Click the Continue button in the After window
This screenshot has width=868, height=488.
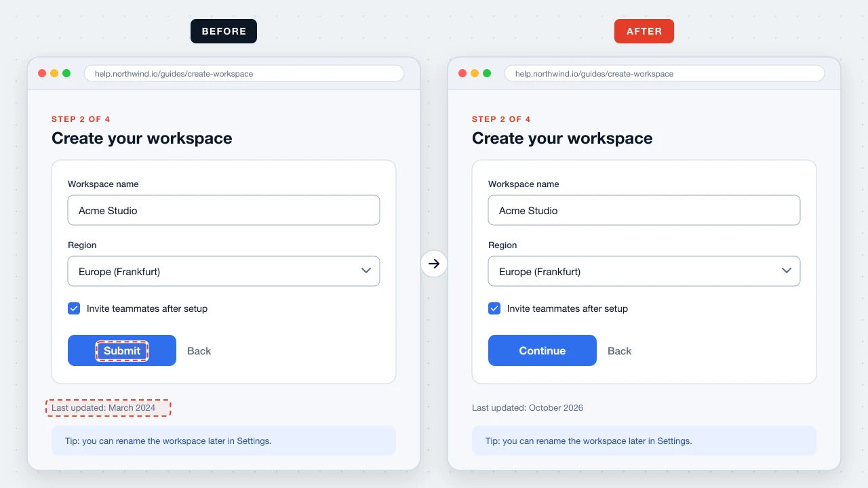pos(542,350)
